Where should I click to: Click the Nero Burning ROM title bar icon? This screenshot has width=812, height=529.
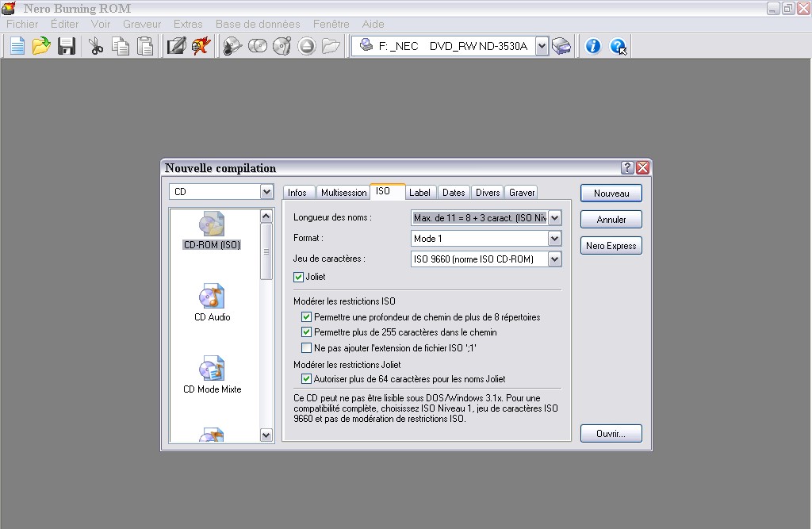(9, 8)
